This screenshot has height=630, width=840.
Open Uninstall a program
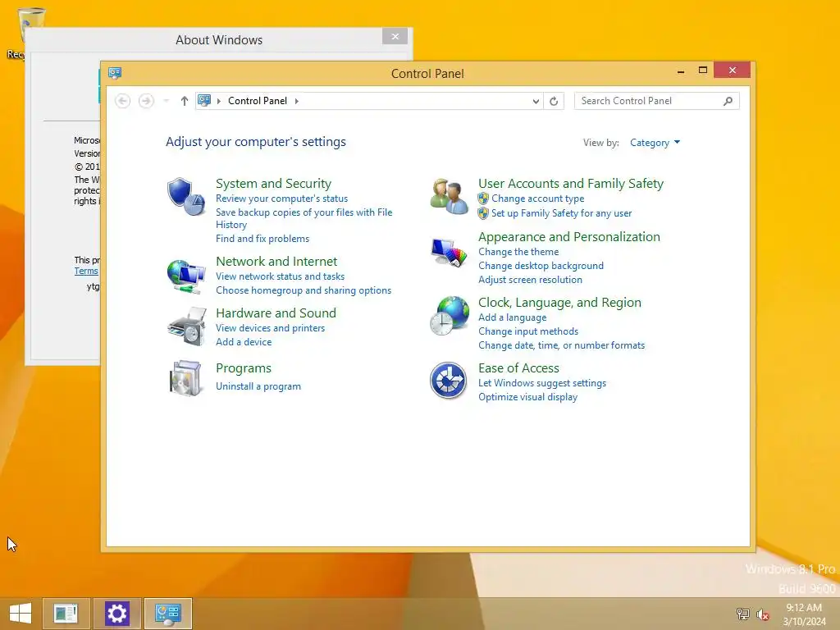[258, 386]
